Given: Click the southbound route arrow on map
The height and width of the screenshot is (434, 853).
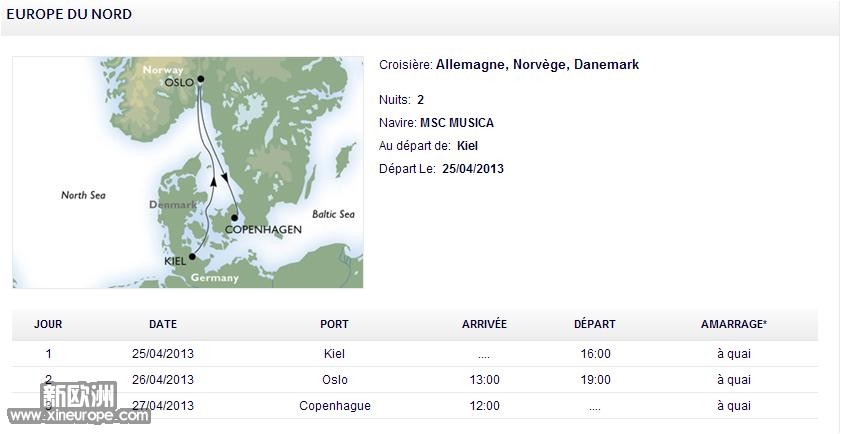Looking at the screenshot, I should click(x=226, y=178).
